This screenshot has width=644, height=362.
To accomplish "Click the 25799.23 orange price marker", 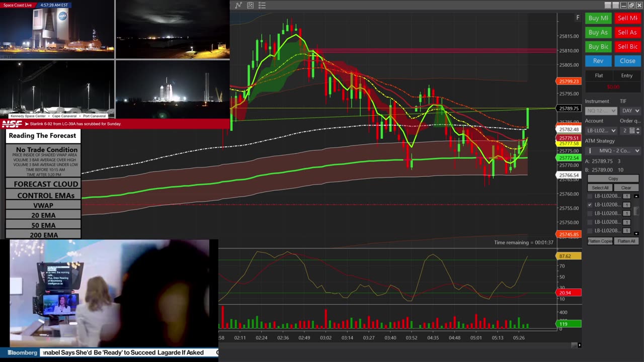I will (569, 81).
